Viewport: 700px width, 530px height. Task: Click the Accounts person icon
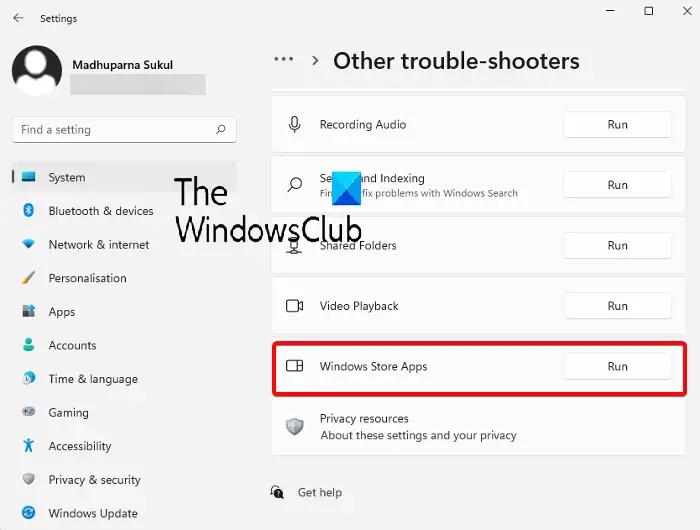[29, 345]
